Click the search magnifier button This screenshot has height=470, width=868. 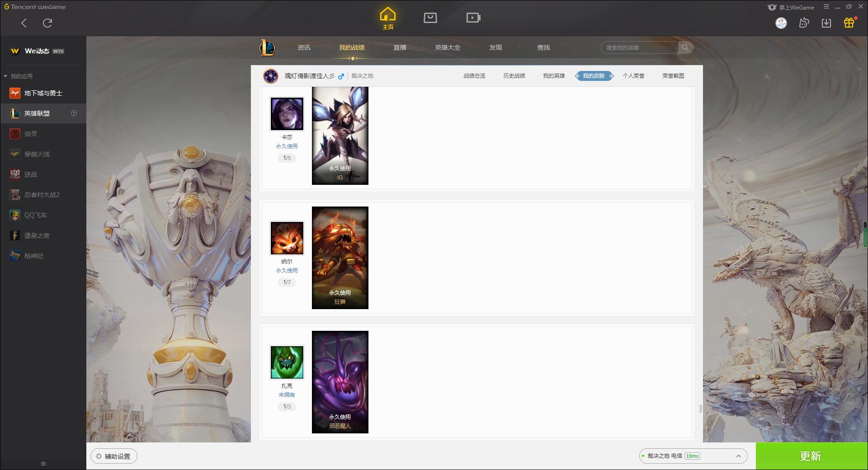tap(685, 47)
